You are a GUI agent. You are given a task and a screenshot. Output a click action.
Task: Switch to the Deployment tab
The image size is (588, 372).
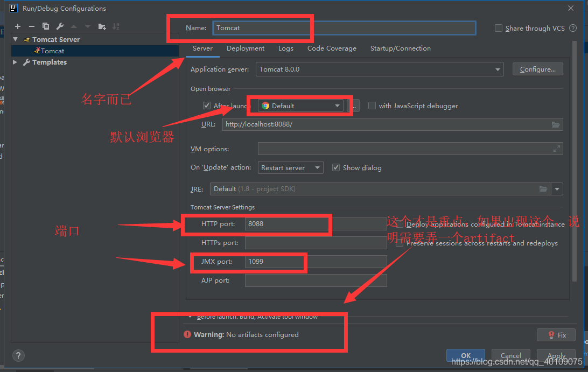pyautogui.click(x=246, y=48)
